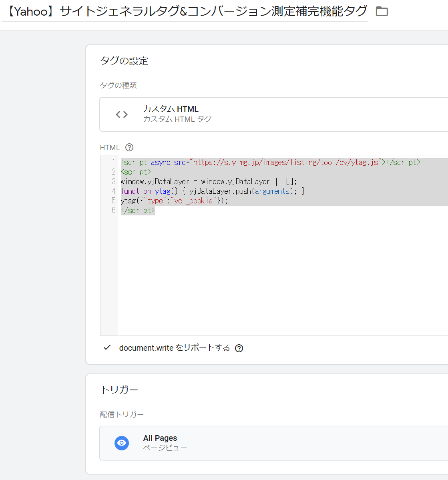Click line number 1 in editor gutter
Viewport: 448px width, 480px height.
[x=114, y=162]
